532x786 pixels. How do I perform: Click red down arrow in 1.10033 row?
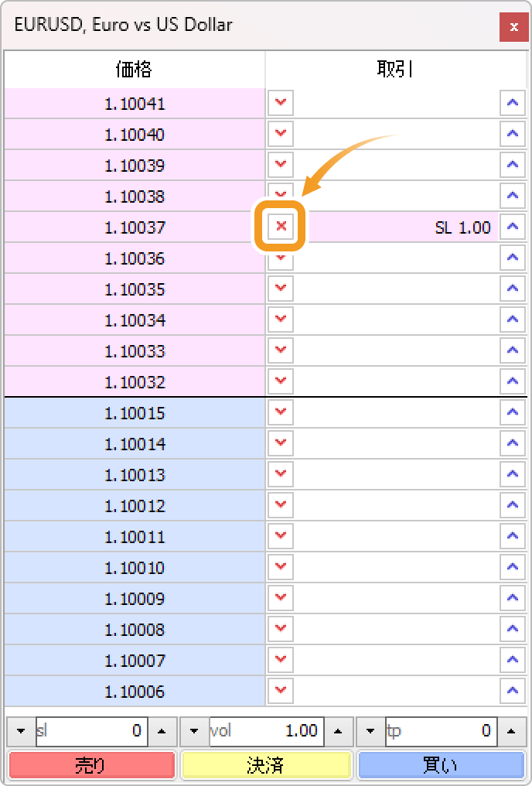pos(281,351)
